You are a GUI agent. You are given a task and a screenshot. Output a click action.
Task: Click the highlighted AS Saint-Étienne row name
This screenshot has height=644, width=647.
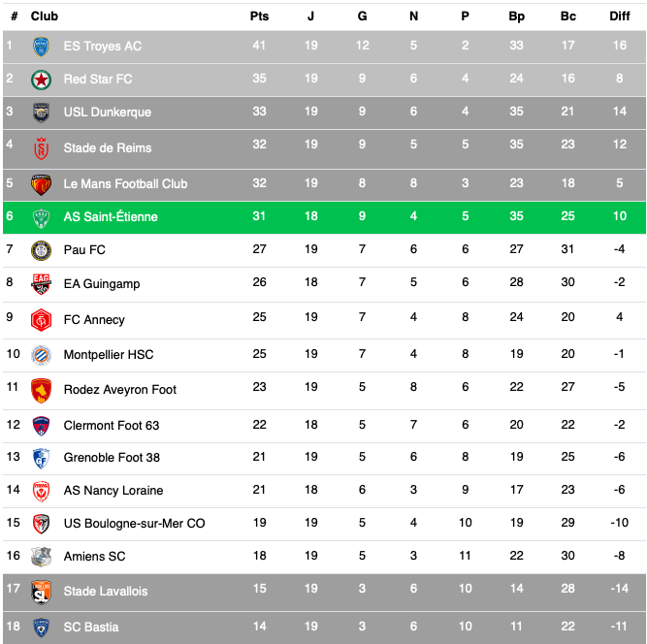[111, 217]
